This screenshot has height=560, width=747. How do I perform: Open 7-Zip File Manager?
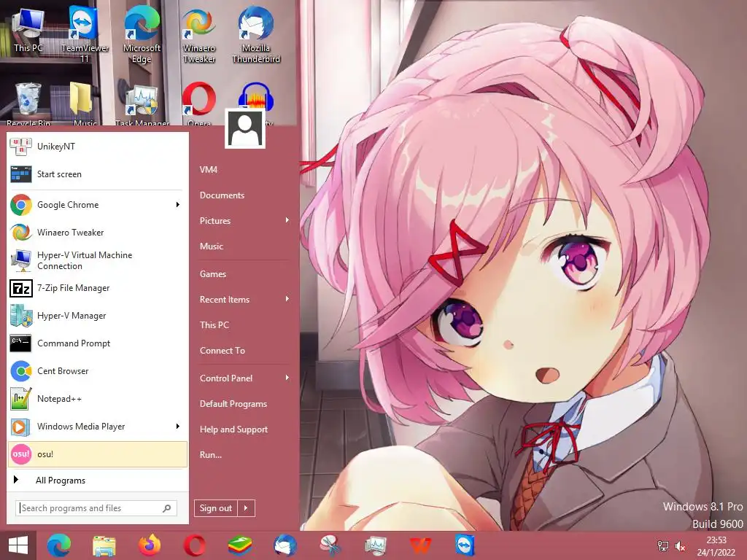(98, 287)
